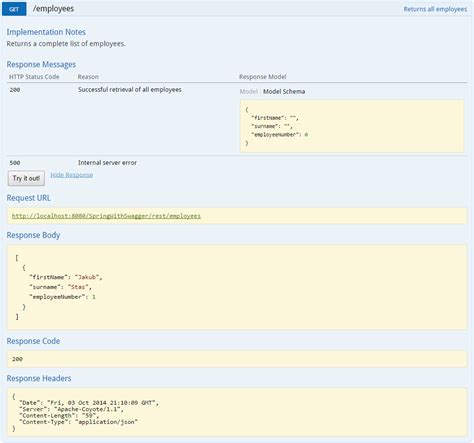Select the 'Response Messages' heading
The height and width of the screenshot is (443, 474).
(41, 64)
